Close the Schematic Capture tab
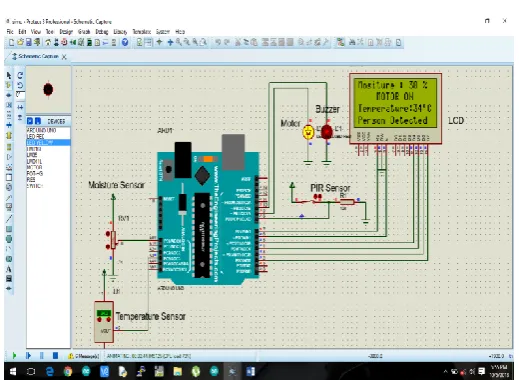This screenshot has width=519, height=380. [x=64, y=57]
